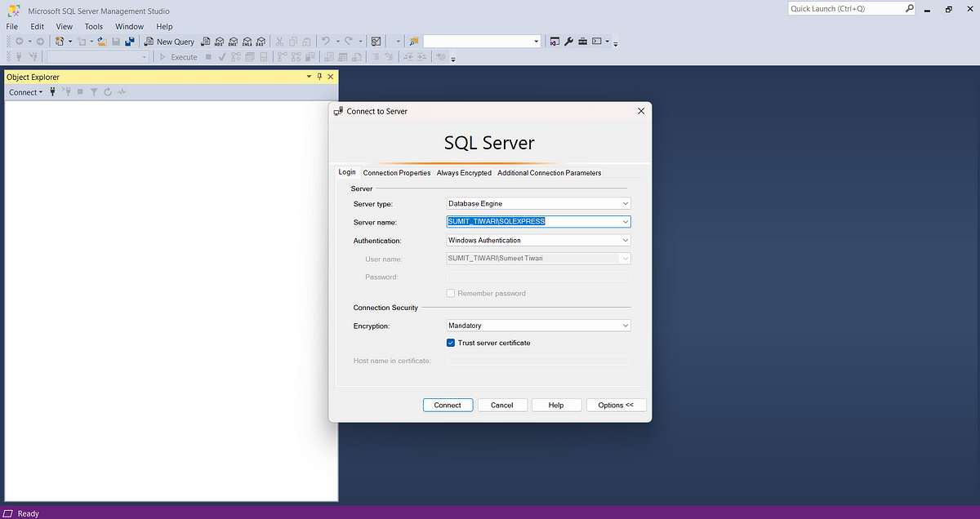Viewport: 980px width, 519px height.
Task: Open the Window menu
Action: (x=129, y=26)
